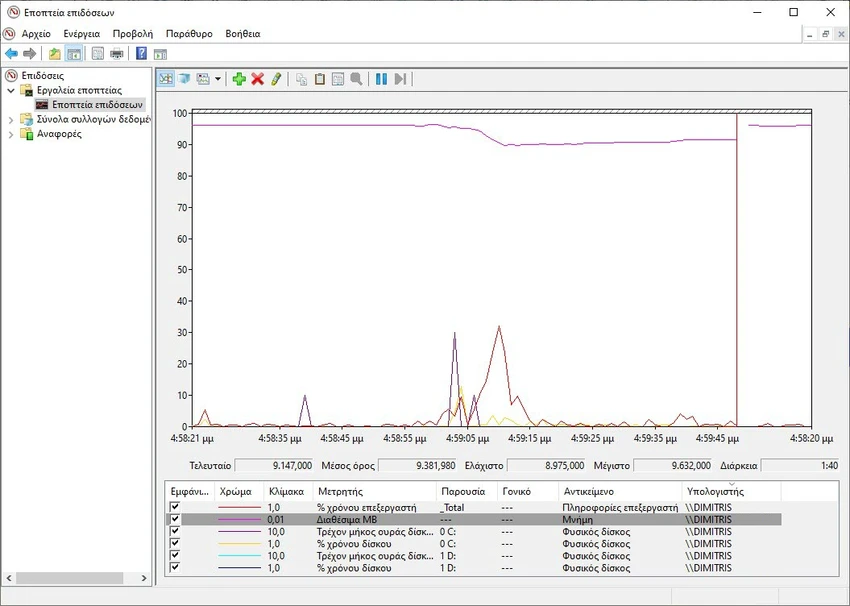The width and height of the screenshot is (850, 606).
Task: Select the View Log Data icon
Action: (x=185, y=79)
